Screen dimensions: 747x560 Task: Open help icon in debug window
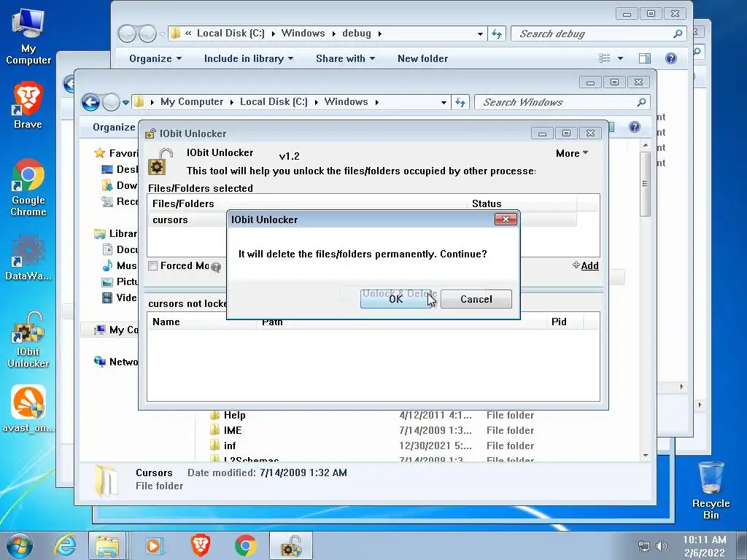click(x=671, y=58)
